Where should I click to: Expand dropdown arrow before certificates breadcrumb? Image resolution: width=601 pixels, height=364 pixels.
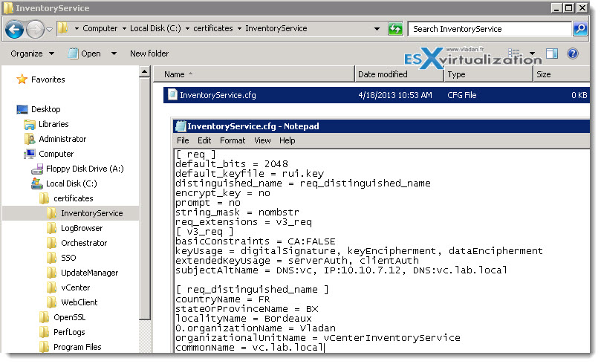click(187, 29)
